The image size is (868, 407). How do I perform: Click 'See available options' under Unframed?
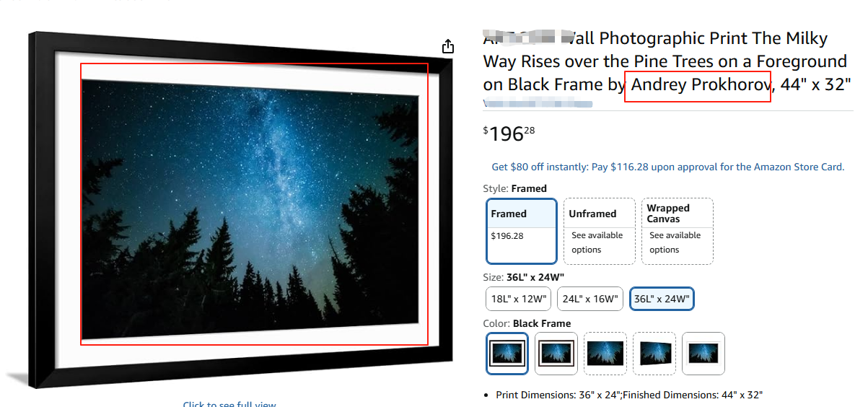pos(597,242)
